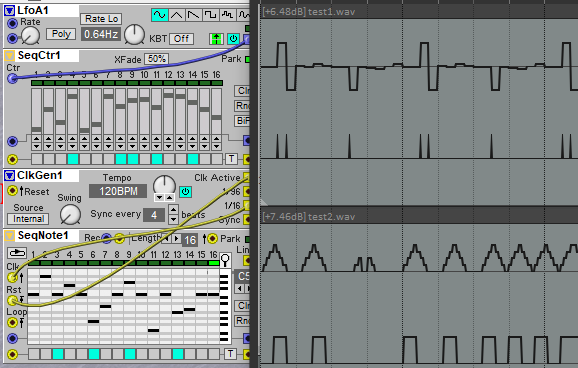
Task: Adjust the SeqCtr1 step 8 slider handle
Action: point(121,107)
